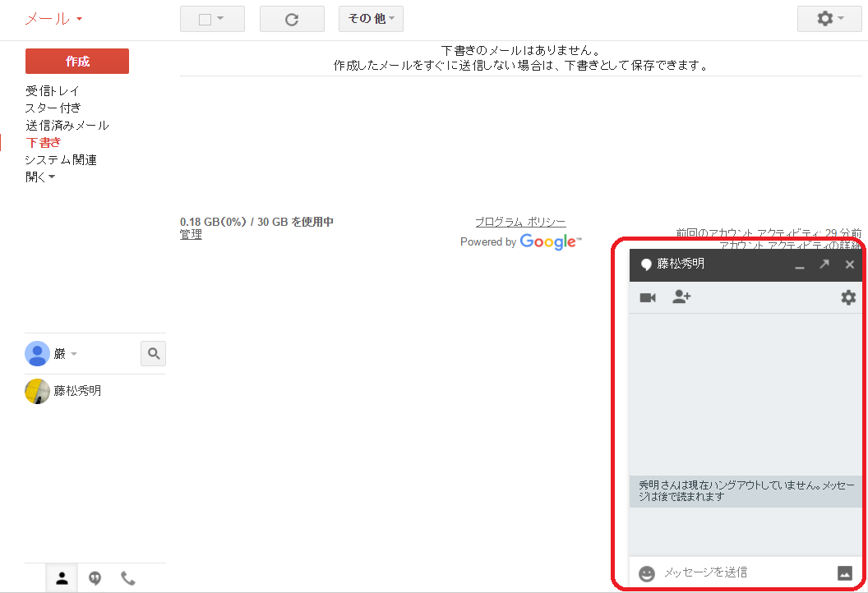Open the settings gear dropdown at top right
The image size is (868, 593).
pyautogui.click(x=829, y=19)
